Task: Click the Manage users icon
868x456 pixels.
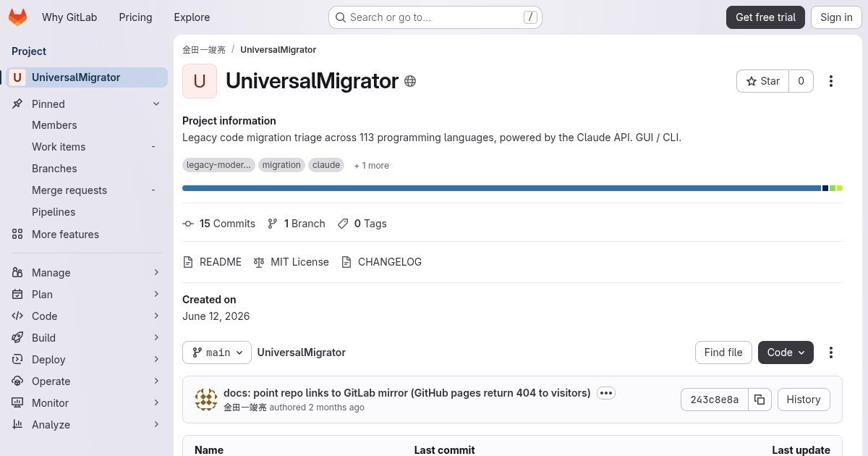Action: click(17, 273)
